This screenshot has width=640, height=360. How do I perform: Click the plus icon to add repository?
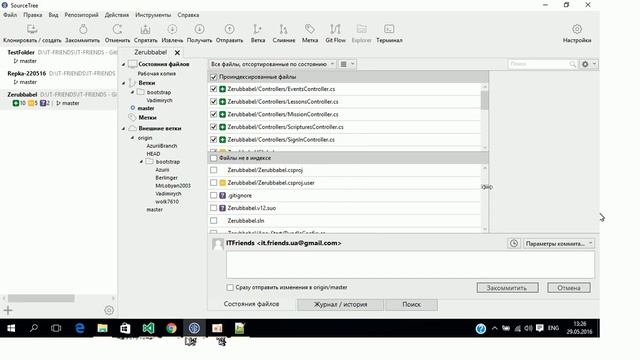[x=8, y=310]
